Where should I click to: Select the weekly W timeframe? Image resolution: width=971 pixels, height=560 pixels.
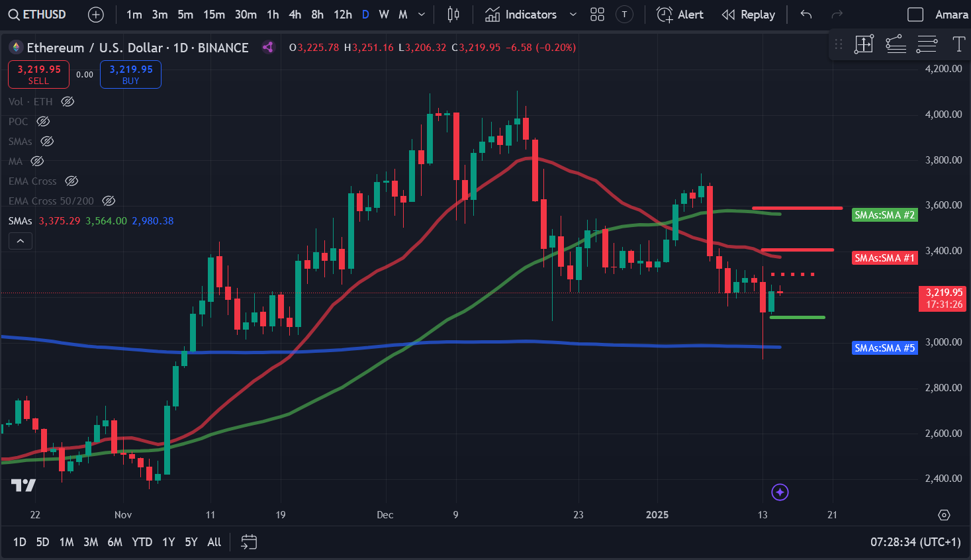(x=384, y=15)
